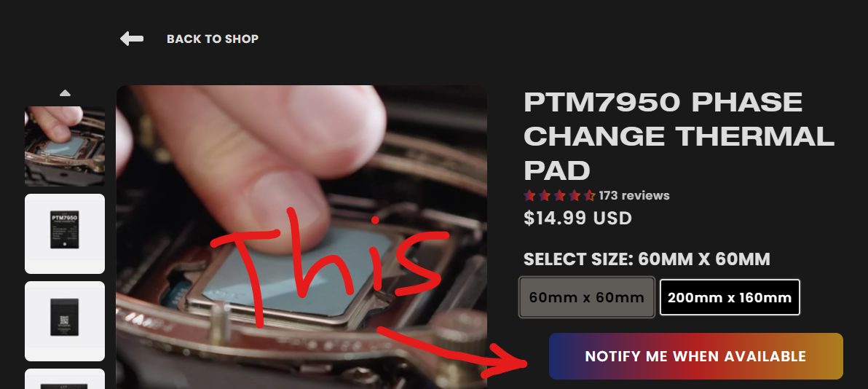The image size is (868, 389).
Task: Click the first rating star
Action: (530, 196)
